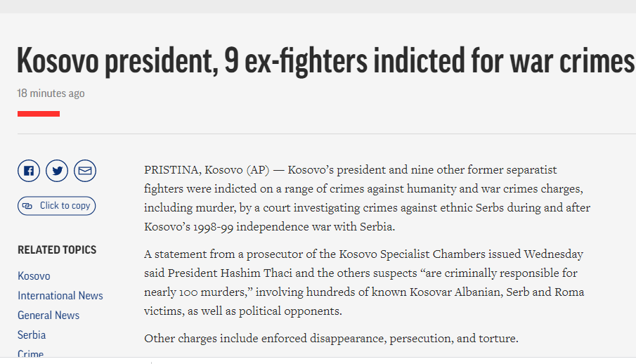
Task: Click the 'Other charges include' paragraph
Action: coord(331,339)
